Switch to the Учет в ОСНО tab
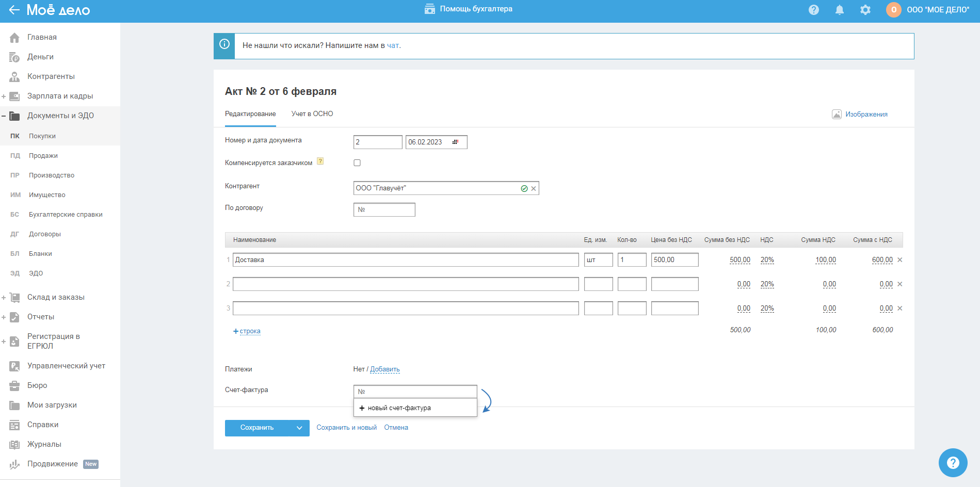 pyautogui.click(x=312, y=114)
